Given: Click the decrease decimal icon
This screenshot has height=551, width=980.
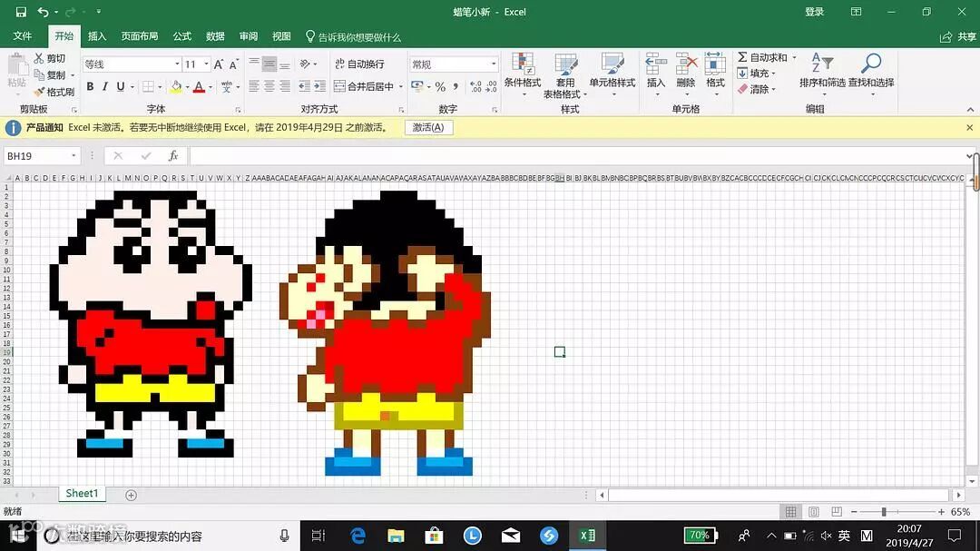Looking at the screenshot, I should point(491,86).
